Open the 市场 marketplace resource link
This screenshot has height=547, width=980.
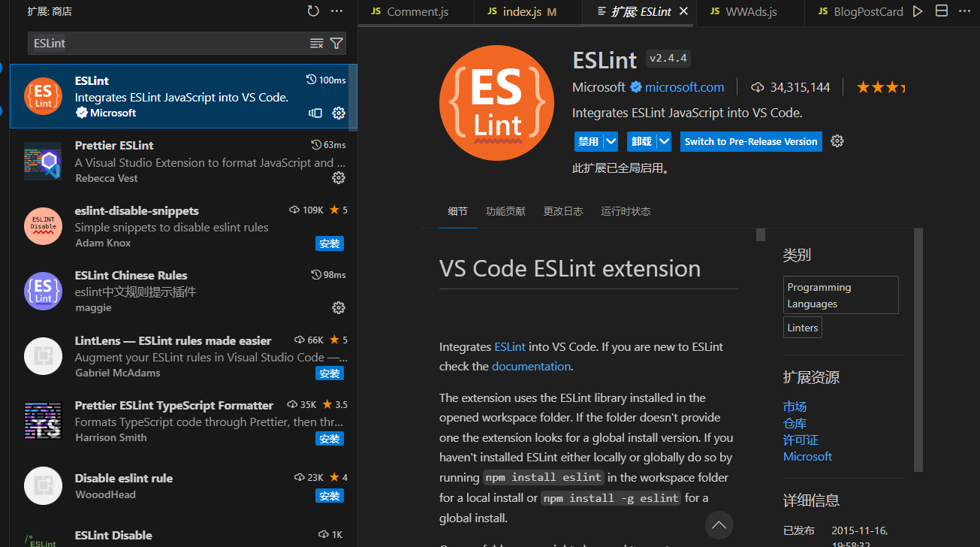click(795, 406)
